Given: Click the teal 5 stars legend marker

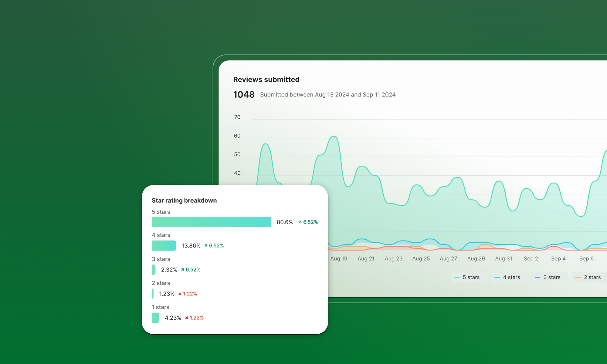Looking at the screenshot, I should (x=457, y=277).
